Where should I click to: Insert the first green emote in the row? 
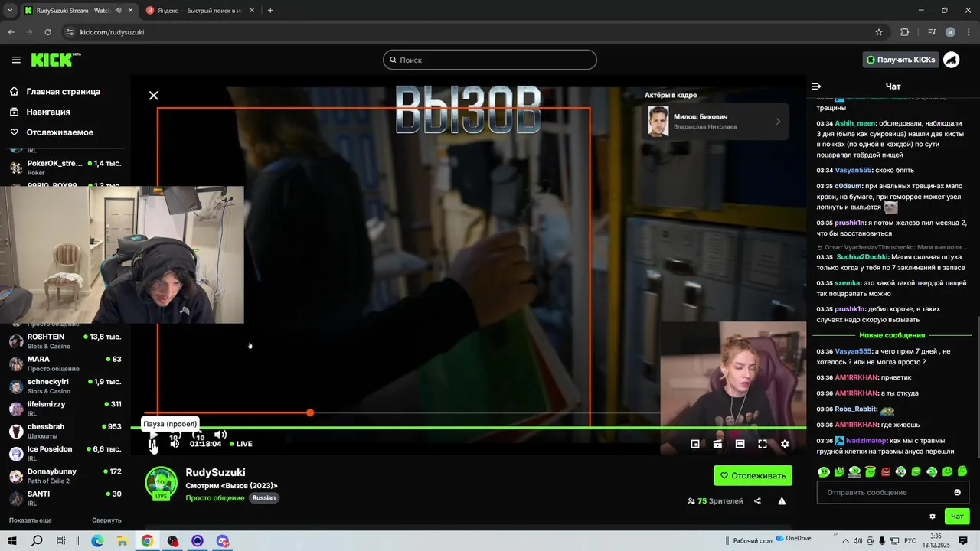click(824, 471)
